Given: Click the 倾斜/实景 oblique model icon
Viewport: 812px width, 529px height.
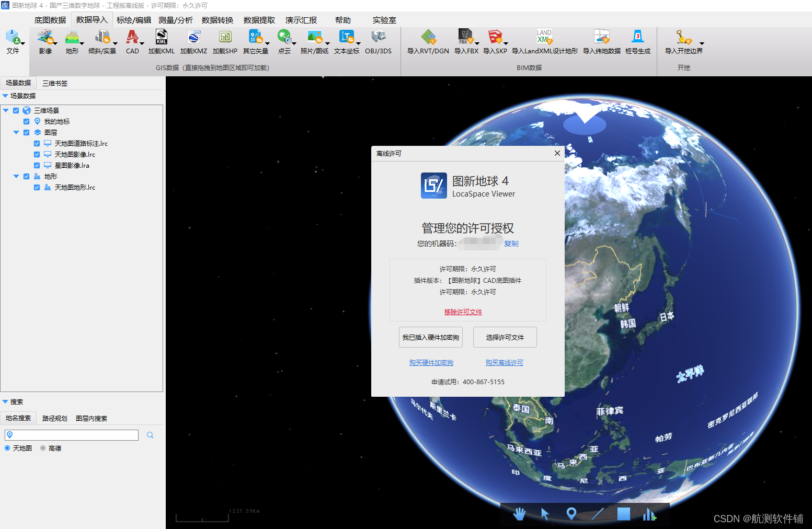Looking at the screenshot, I should tap(102, 37).
